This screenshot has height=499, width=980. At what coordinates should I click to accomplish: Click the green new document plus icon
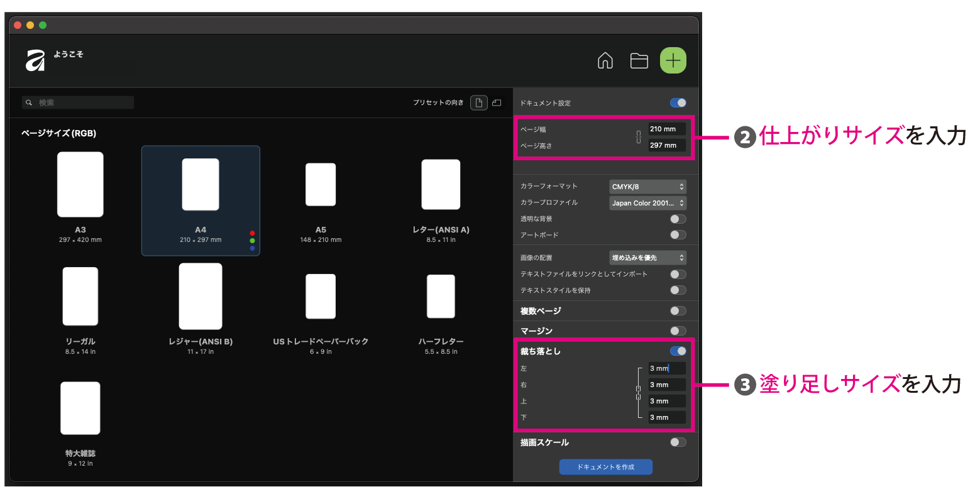673,61
